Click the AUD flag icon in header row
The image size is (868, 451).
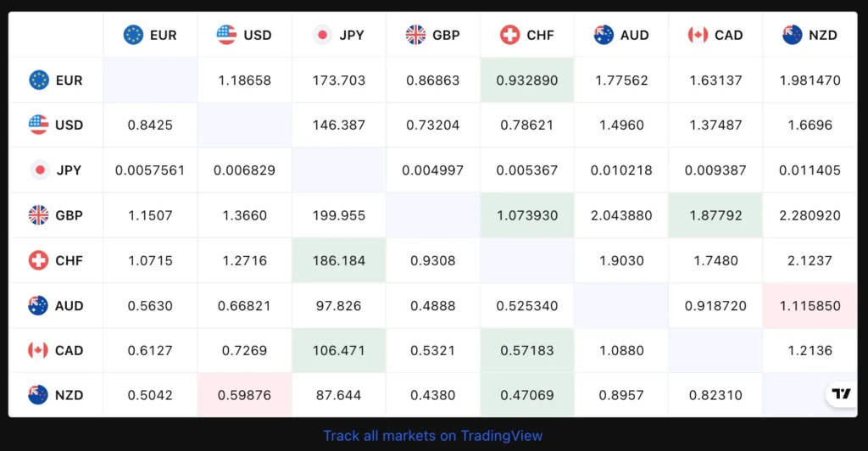point(604,35)
